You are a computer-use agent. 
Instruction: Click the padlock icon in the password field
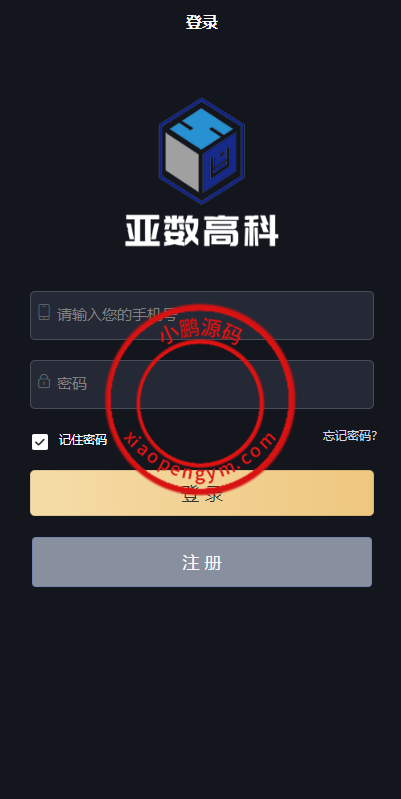point(44,381)
